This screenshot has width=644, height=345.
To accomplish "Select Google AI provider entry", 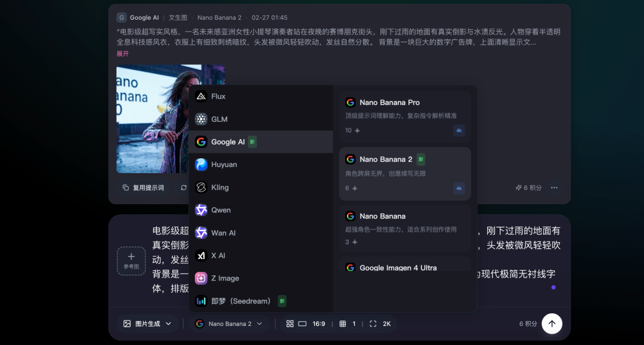I will 261,142.
